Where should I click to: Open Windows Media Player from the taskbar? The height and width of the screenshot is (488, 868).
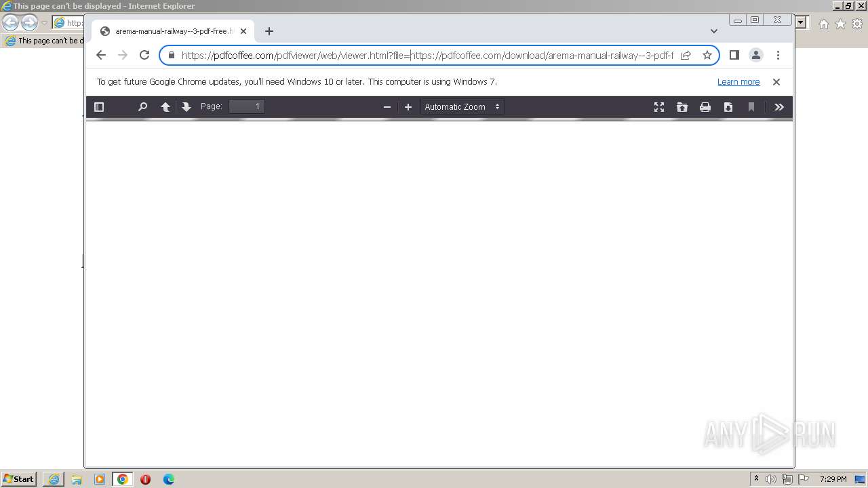pos(100,479)
